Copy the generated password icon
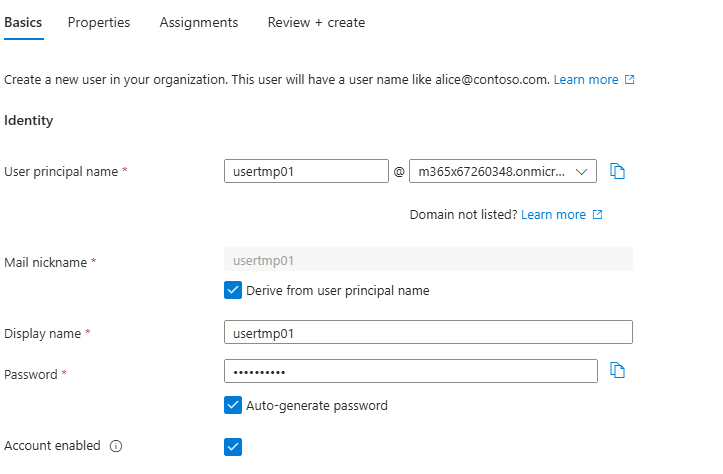 coord(617,370)
